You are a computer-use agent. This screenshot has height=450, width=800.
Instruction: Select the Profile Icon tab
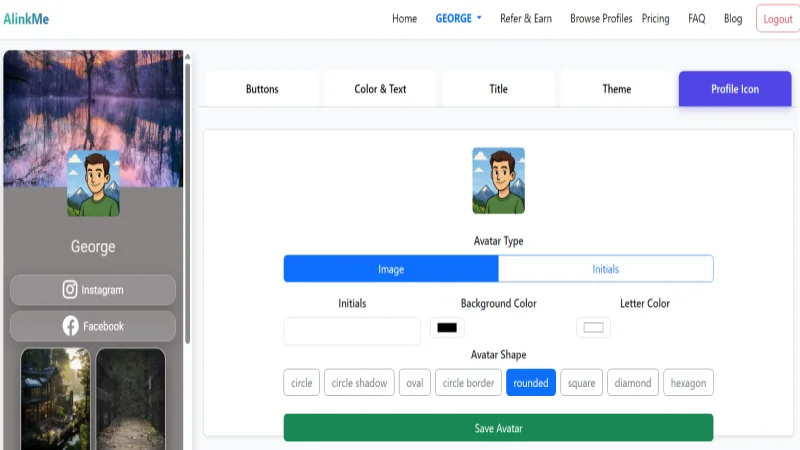pos(735,89)
